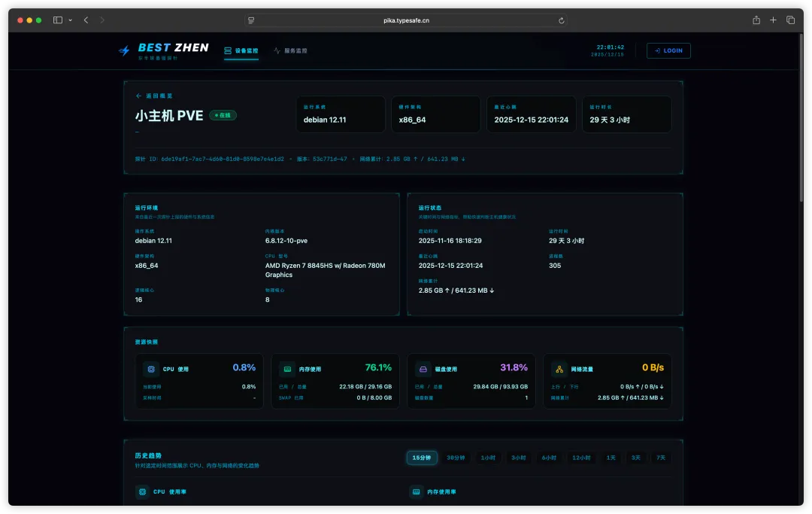
Task: Switch to the 设备监控 tab
Action: pyautogui.click(x=241, y=50)
